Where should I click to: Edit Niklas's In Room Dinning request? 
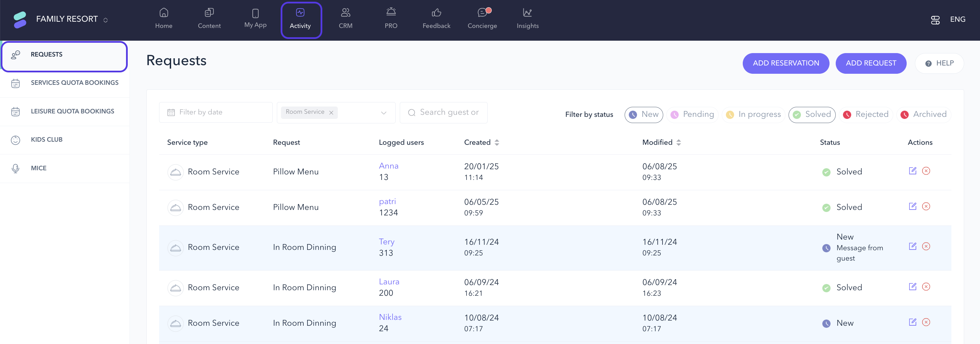(912, 322)
